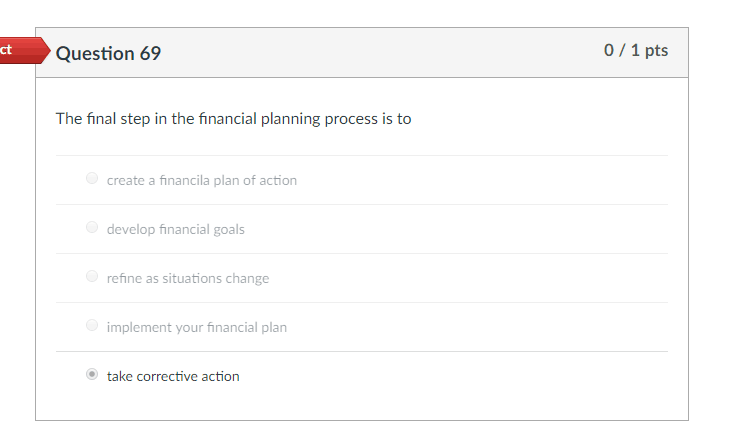Image resolution: width=734 pixels, height=436 pixels.
Task: Click the '0 / 1 pts' score
Action: coord(636,51)
